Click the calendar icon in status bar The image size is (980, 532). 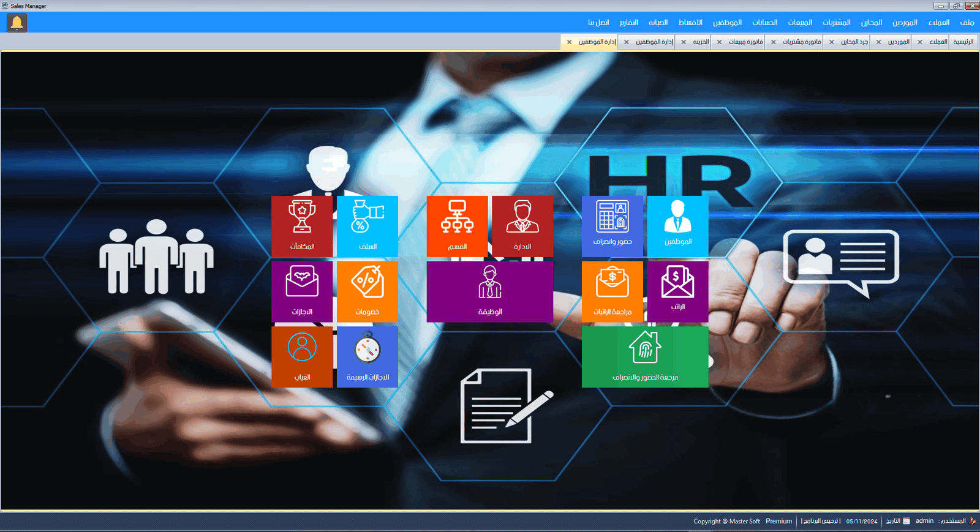pyautogui.click(x=907, y=522)
